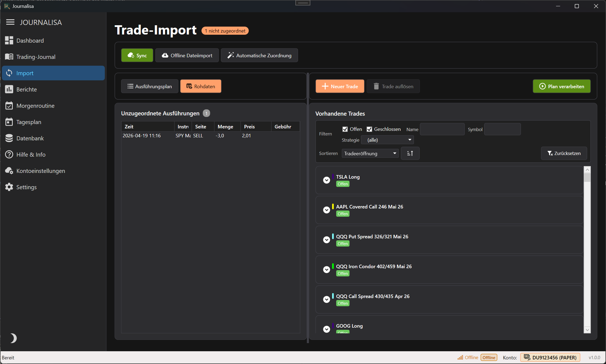Uncheck the Offen filter
This screenshot has width=606, height=364.
click(345, 129)
